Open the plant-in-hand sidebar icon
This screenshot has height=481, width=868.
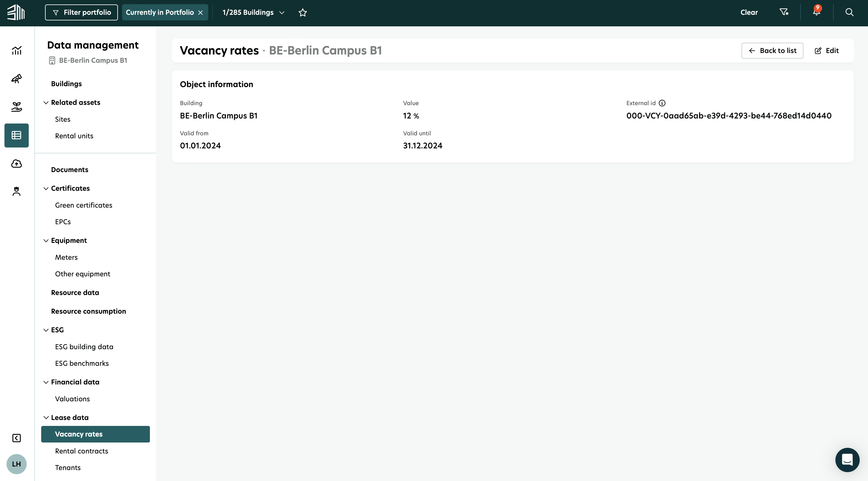[17, 107]
